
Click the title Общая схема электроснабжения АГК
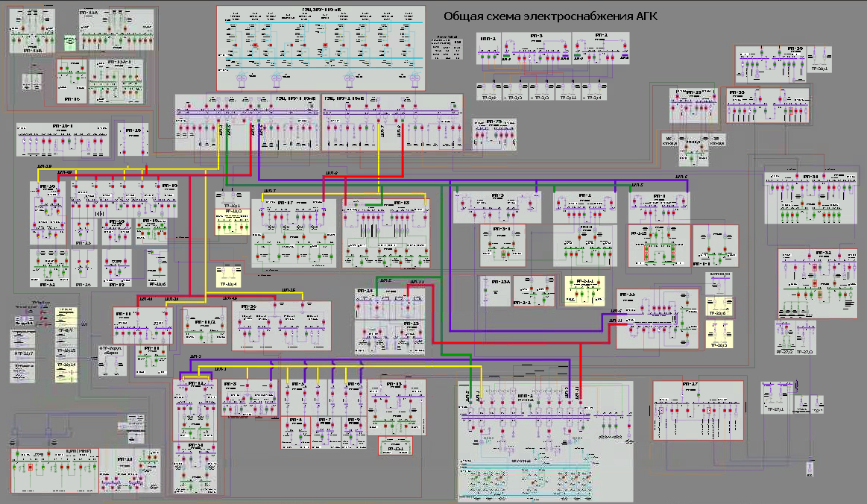pyautogui.click(x=551, y=16)
